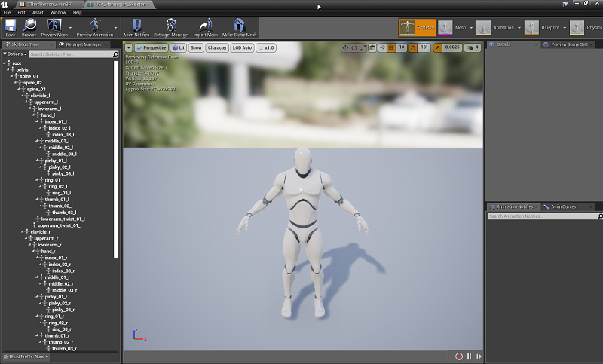Image resolution: width=603 pixels, height=364 pixels.
Task: Switch to Anim Curves tab
Action: 563,206
